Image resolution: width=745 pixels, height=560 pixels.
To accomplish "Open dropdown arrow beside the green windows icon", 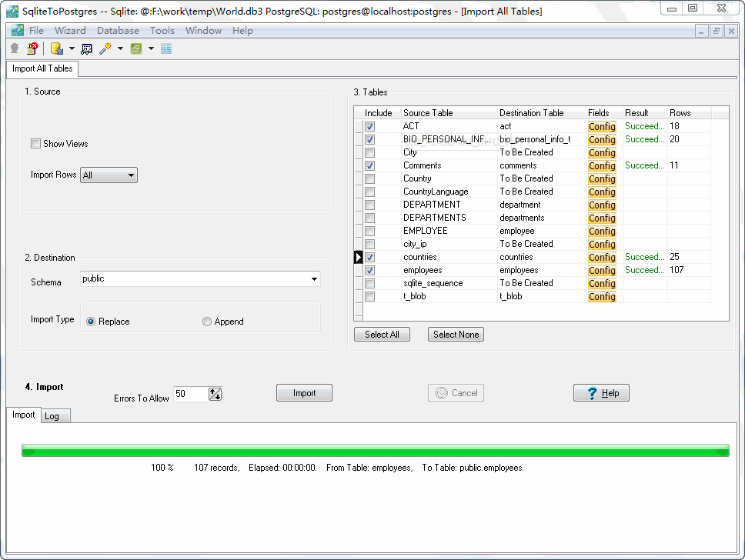I will coord(151,48).
